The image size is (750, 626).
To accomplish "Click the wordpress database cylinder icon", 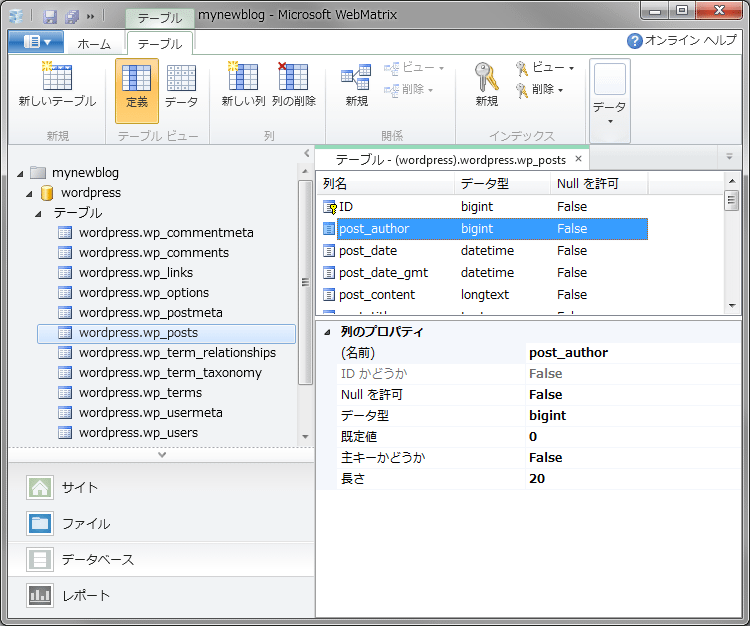I will pos(47,193).
